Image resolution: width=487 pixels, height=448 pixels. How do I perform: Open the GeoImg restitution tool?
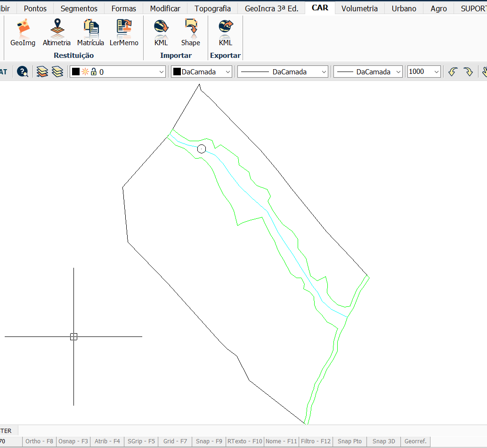pyautogui.click(x=23, y=32)
